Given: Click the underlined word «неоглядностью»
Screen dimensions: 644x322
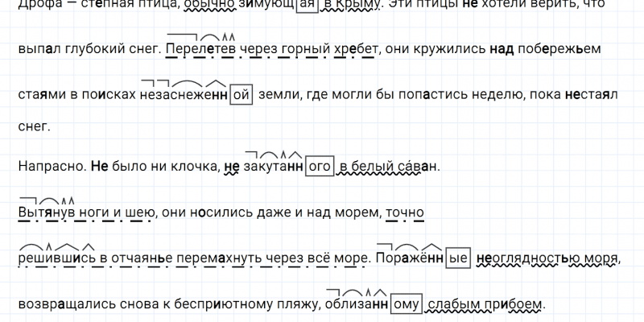Looking at the screenshot, I should pos(527,258).
